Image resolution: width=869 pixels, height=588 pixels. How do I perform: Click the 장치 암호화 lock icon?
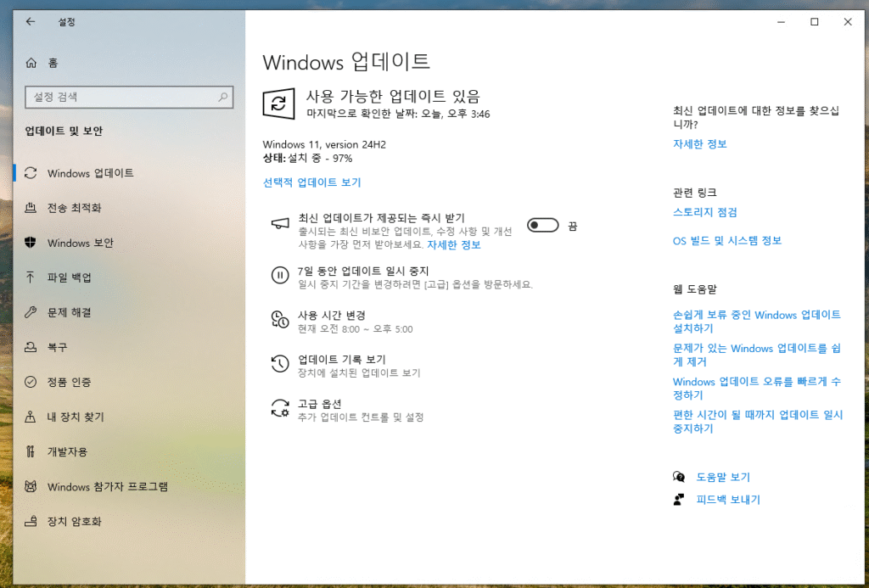[31, 521]
